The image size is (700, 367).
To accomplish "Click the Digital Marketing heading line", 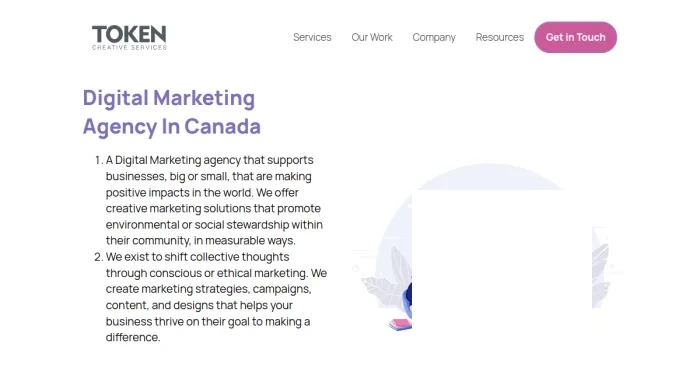I will click(169, 98).
